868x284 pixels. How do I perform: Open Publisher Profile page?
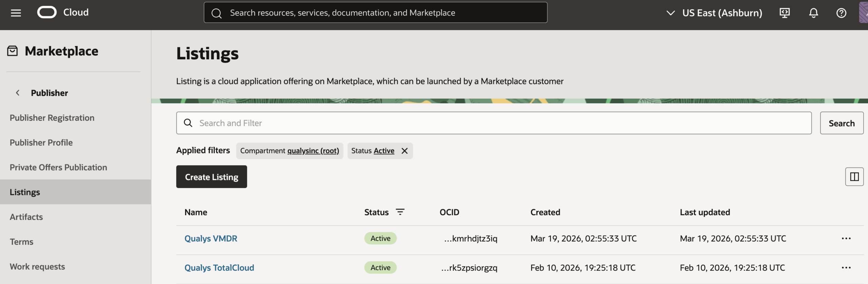41,142
